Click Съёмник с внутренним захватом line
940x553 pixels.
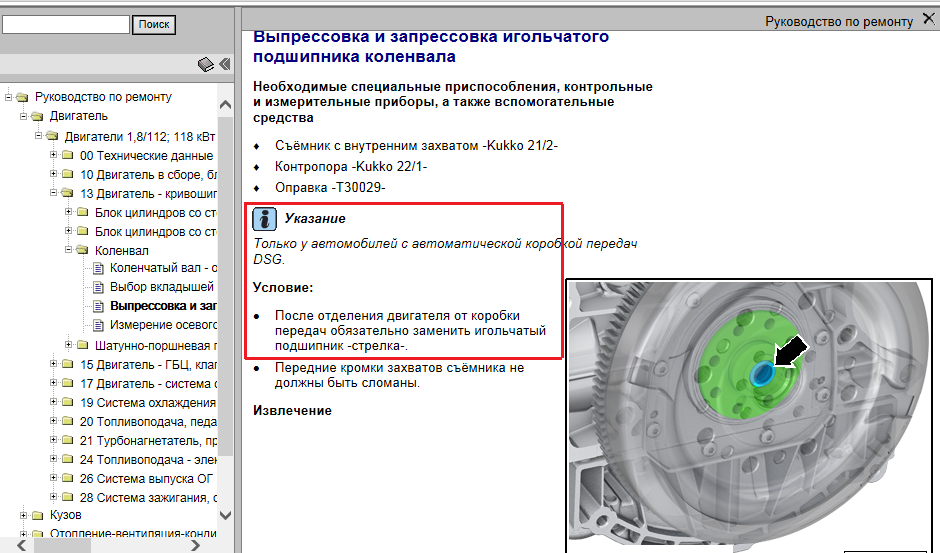pos(416,146)
